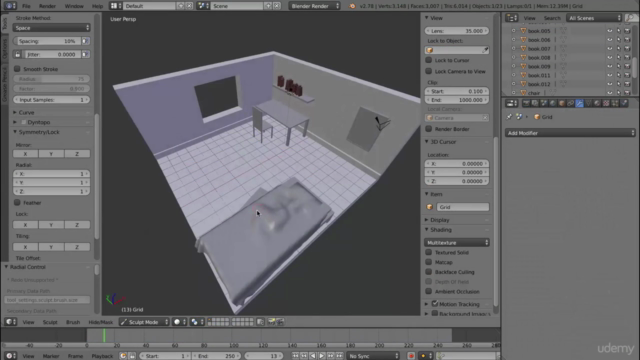The image size is (640, 360).
Task: Enable Render Border checkbox
Action: 429,129
